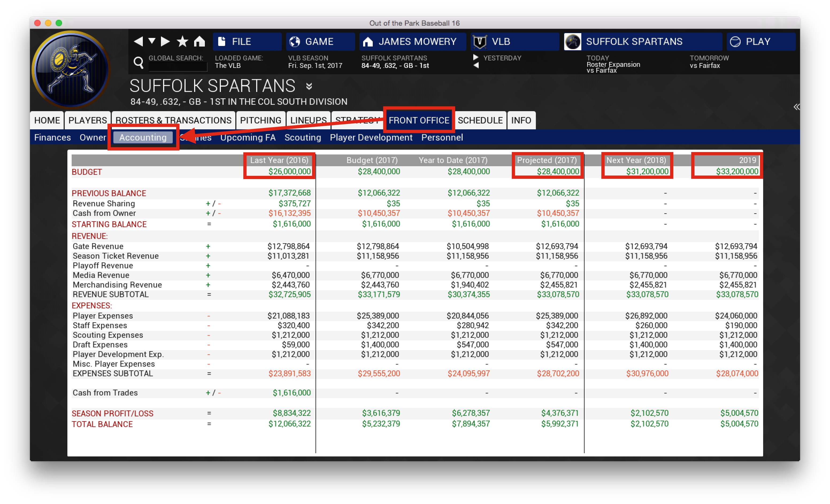Click the VLB shield icon

coord(480,42)
